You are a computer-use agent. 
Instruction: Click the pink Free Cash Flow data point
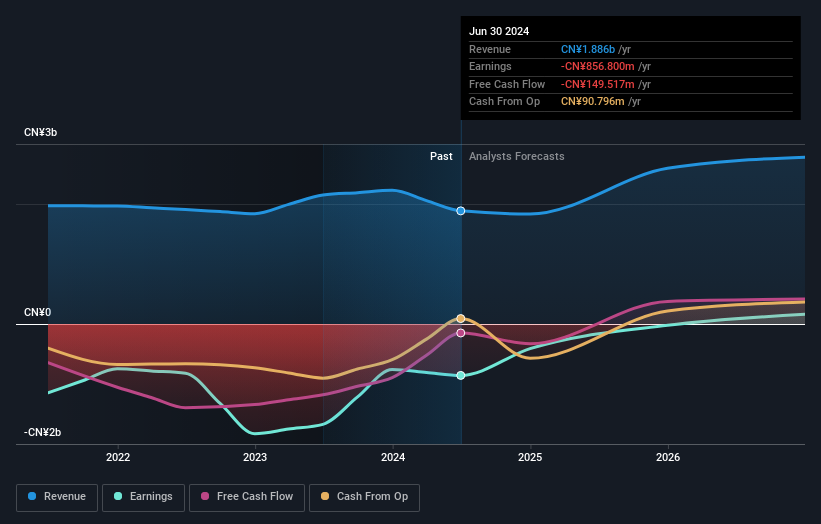(461, 333)
